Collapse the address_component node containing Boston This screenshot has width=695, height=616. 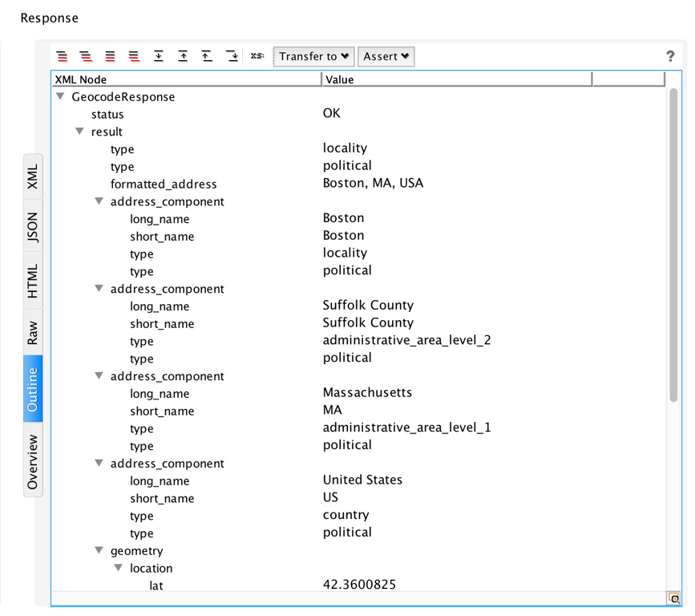pos(99,201)
